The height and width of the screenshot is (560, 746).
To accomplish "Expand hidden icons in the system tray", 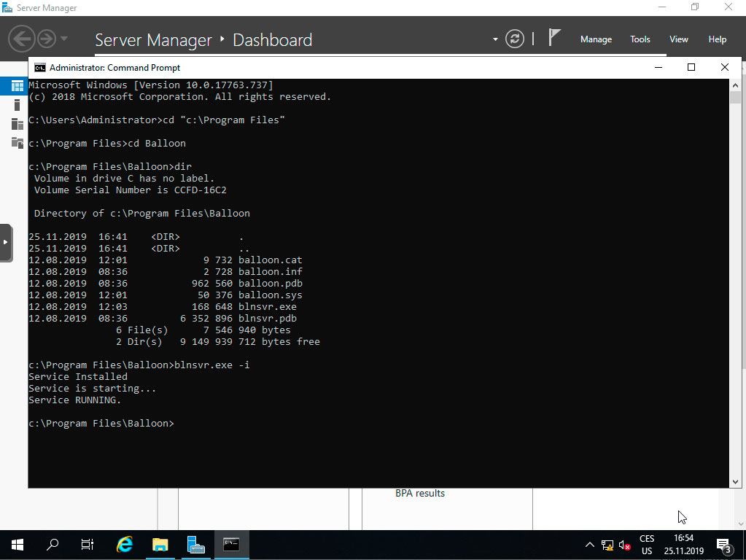I will tap(589, 544).
